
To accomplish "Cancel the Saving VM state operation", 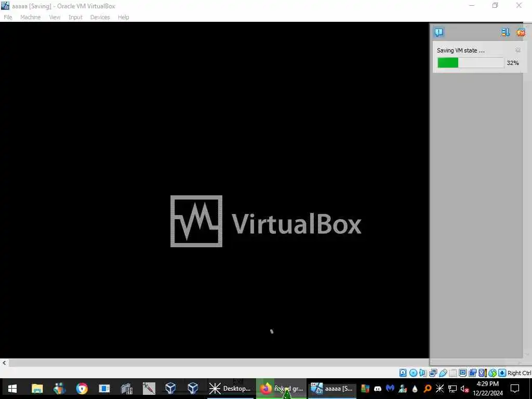I will click(x=518, y=50).
